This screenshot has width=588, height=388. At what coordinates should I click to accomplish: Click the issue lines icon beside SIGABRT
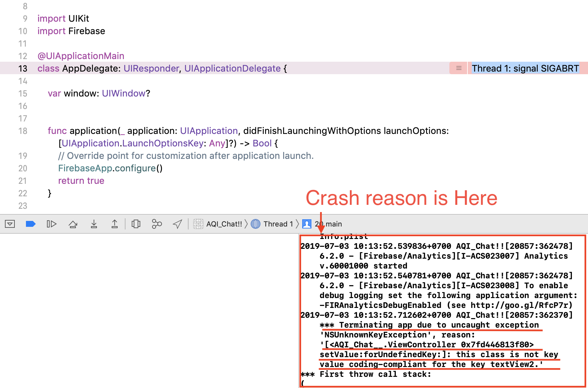point(459,68)
